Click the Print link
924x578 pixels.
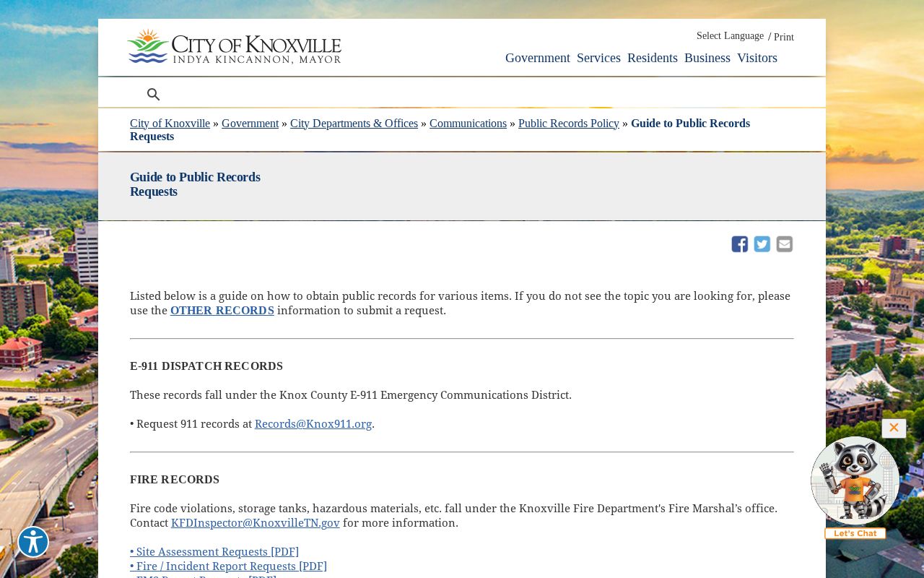784,37
